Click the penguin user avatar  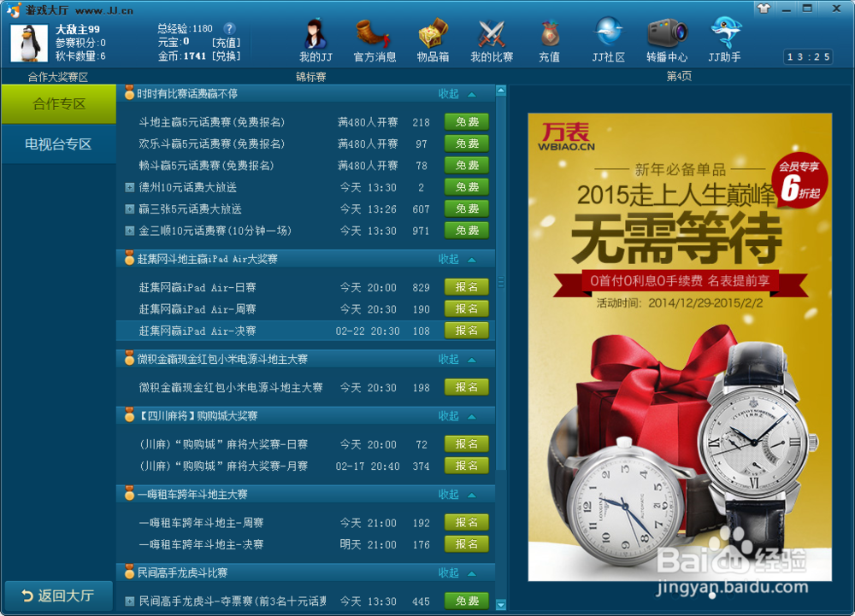point(29,44)
